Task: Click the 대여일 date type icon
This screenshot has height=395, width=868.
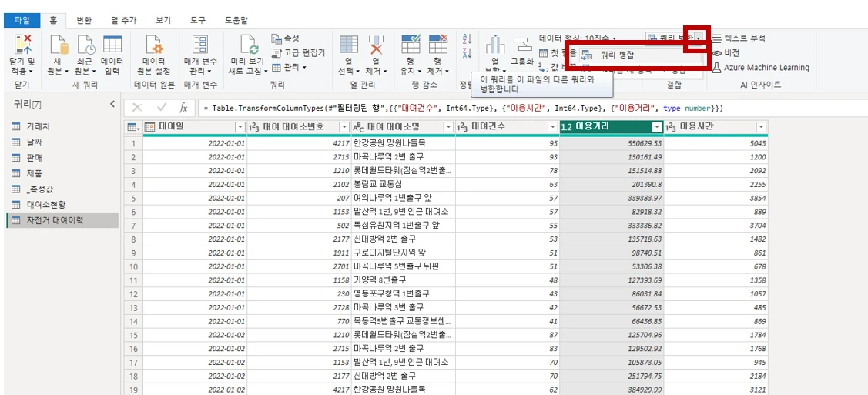Action: point(149,127)
